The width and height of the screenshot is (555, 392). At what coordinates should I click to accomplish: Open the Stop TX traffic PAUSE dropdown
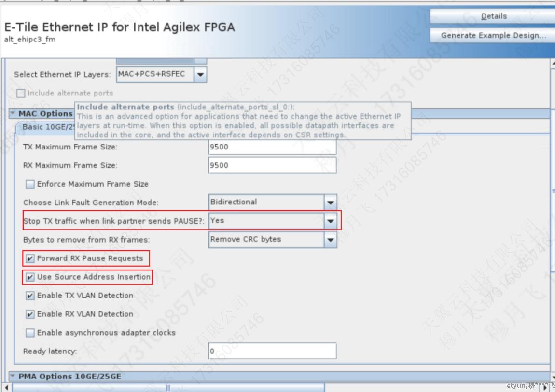pos(330,221)
